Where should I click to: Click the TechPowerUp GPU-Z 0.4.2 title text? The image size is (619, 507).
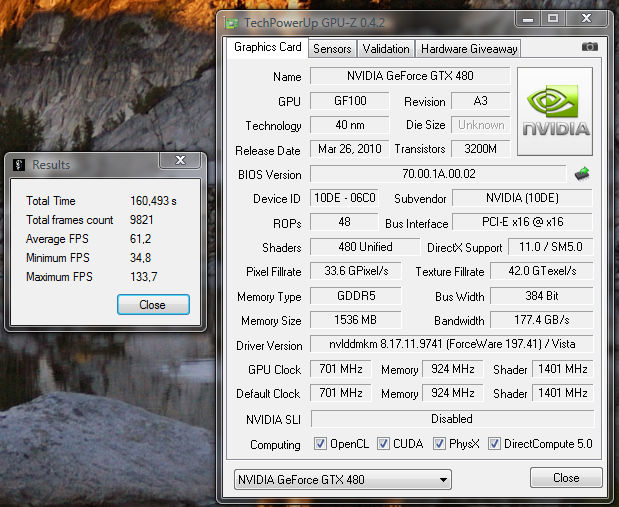coord(314,23)
